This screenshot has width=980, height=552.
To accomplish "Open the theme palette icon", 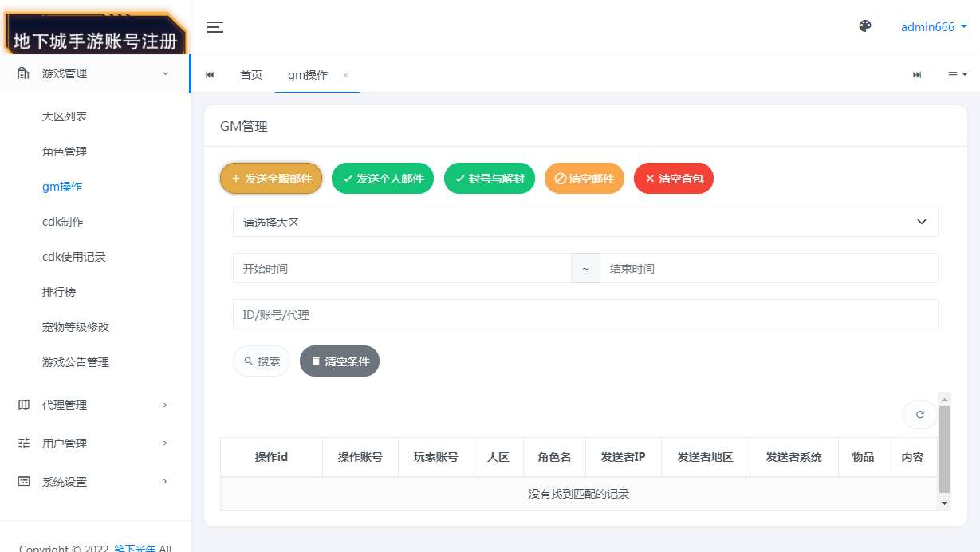I will (865, 26).
